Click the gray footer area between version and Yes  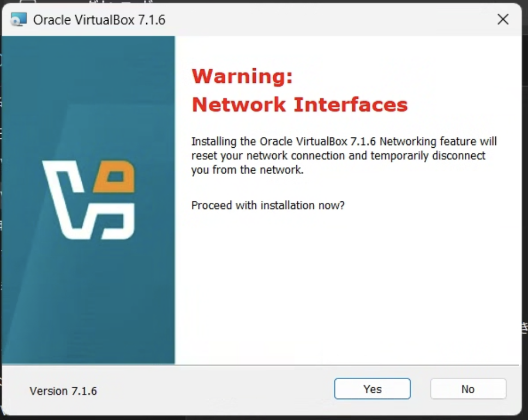(x=215, y=389)
